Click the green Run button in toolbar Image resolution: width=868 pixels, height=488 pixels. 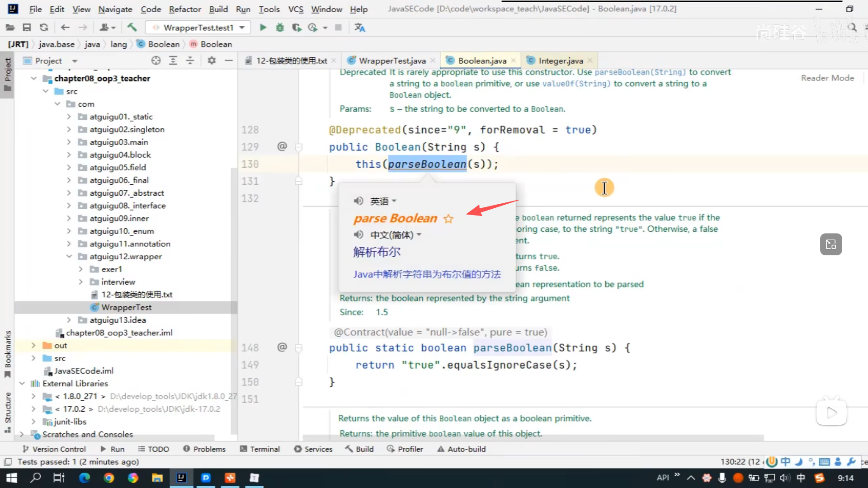(x=263, y=28)
